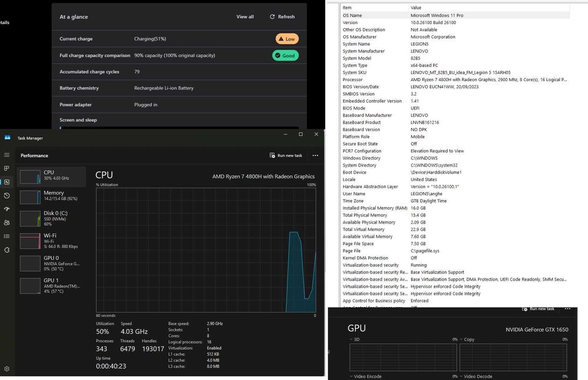The image size is (588, 380).
Task: Open Users icon in Task Manager sidebar
Action: tap(6, 222)
